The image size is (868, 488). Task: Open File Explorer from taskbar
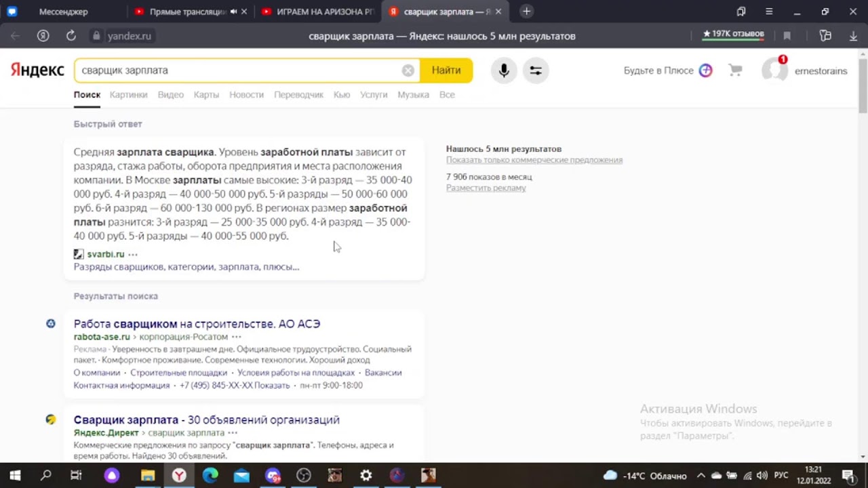tap(148, 475)
